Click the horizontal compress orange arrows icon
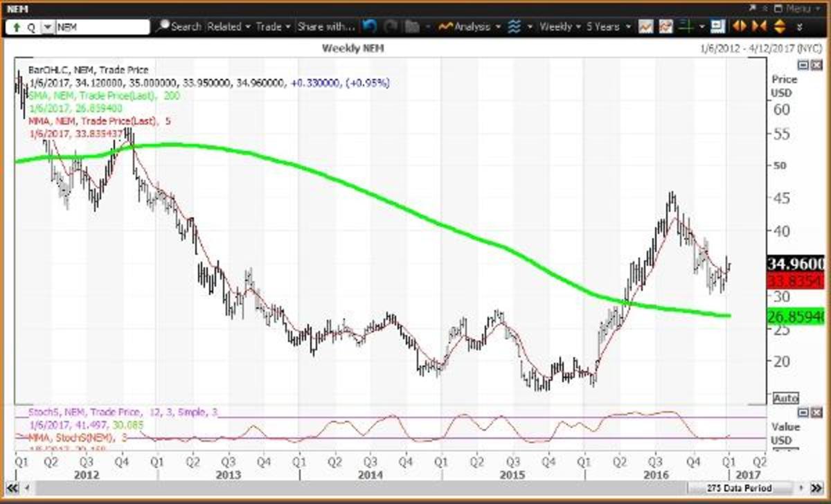This screenshot has width=831, height=504. click(x=759, y=27)
